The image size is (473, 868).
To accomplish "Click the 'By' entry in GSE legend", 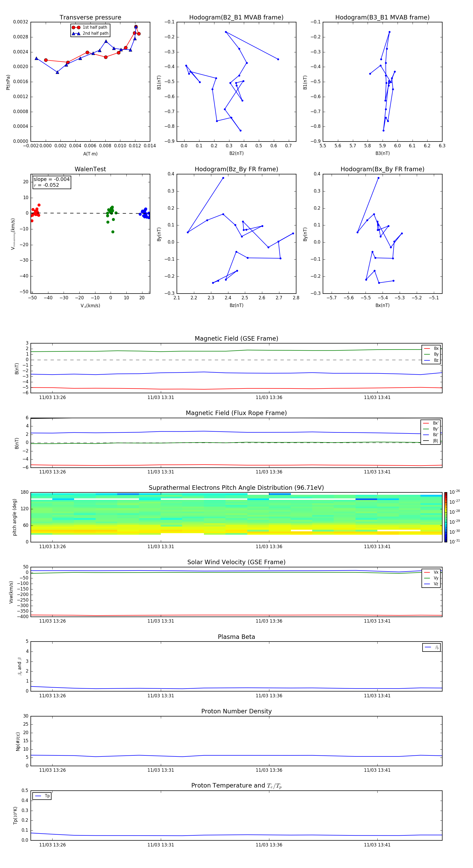I will coord(431,354).
